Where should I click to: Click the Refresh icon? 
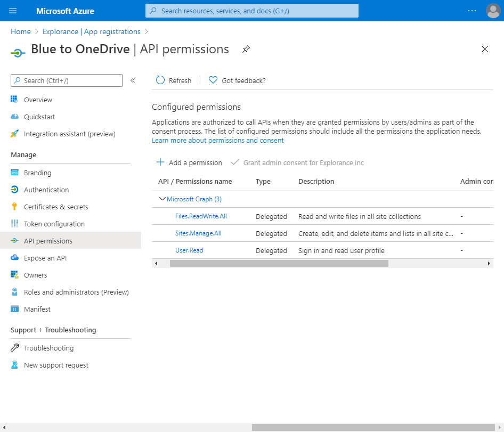[x=160, y=80]
